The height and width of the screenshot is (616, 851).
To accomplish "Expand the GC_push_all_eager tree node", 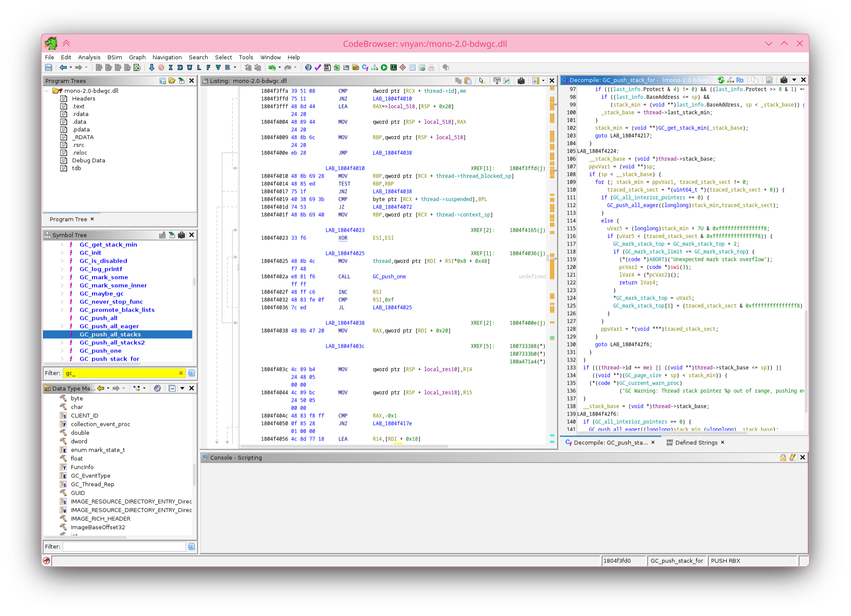I will pos(62,326).
